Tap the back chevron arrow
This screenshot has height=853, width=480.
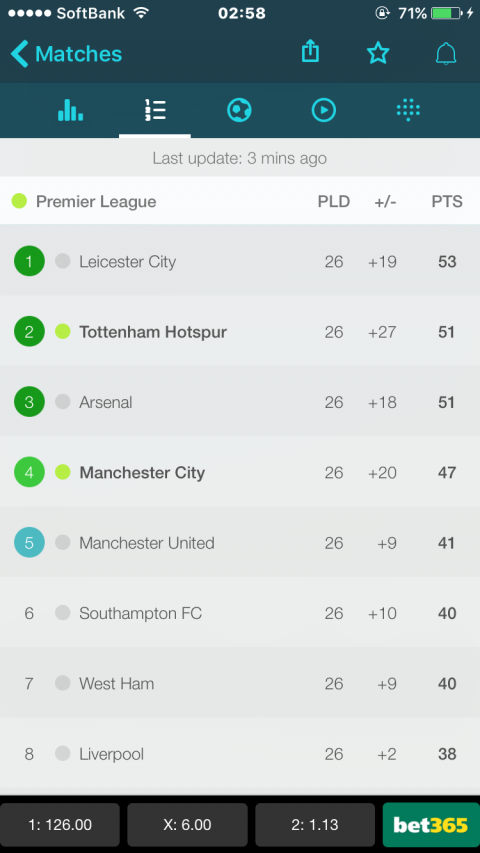point(19,54)
